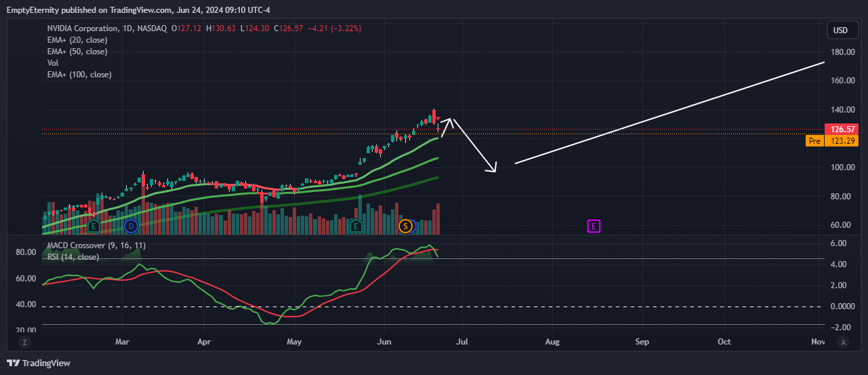Click the −4.21 (−3.22%) change value

(x=335, y=28)
